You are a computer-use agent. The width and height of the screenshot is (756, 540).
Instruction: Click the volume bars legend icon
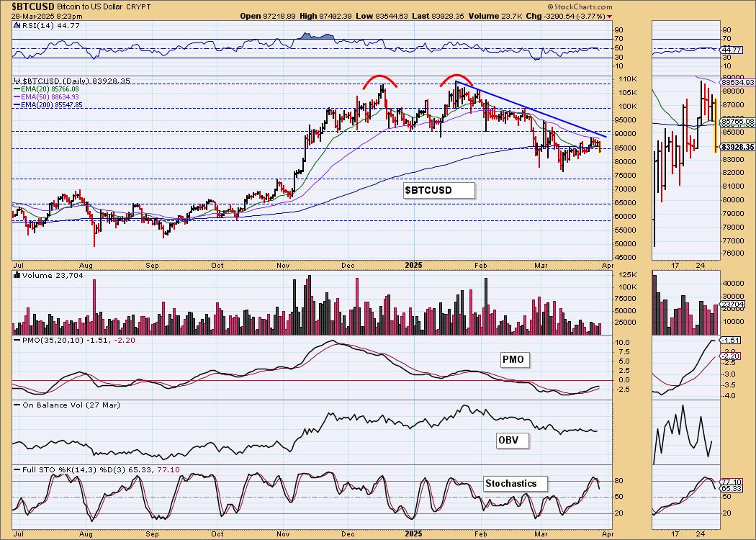click(17, 275)
